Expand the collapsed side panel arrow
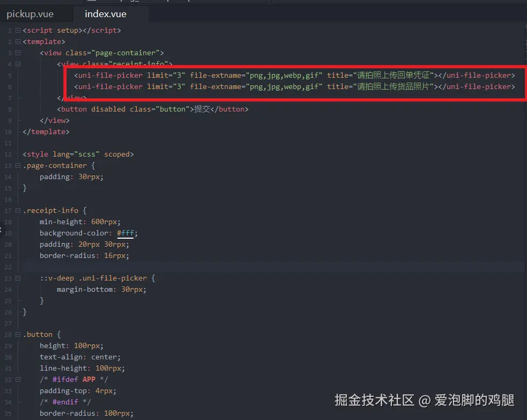Image resolution: width=527 pixels, height=420 pixels. point(1,230)
